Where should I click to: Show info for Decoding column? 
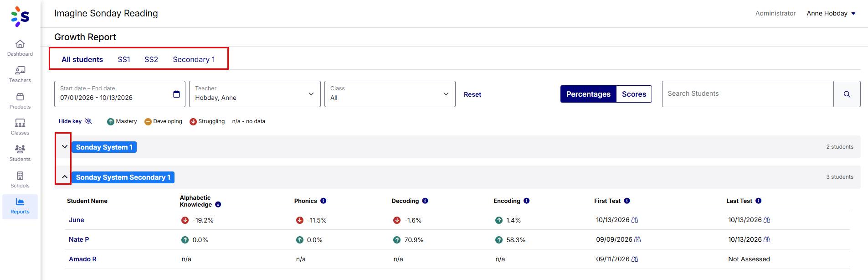425,201
